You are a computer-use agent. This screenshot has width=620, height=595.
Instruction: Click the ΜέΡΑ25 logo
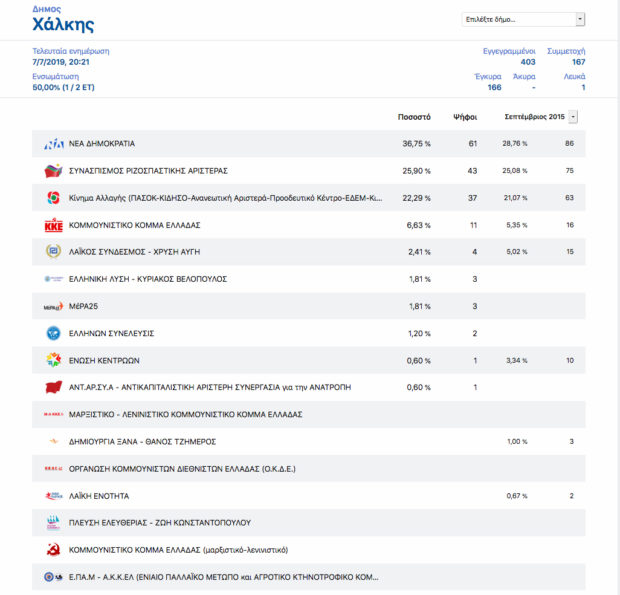coord(53,306)
